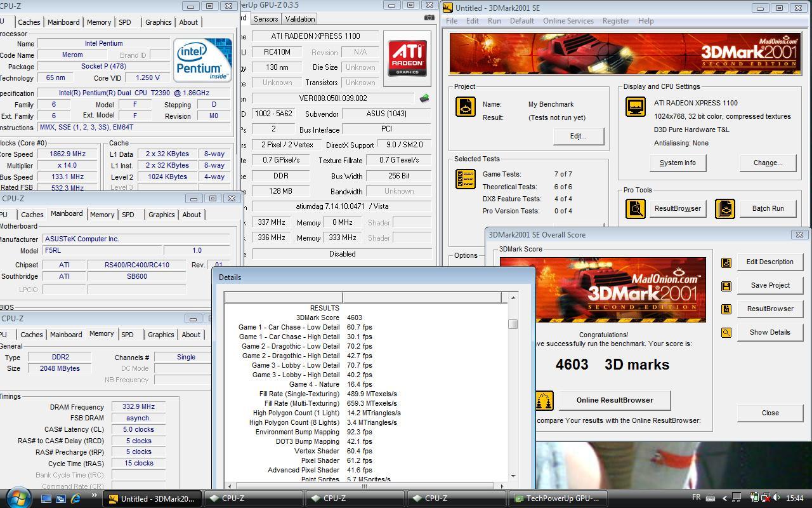Click the Save Project button
The height and width of the screenshot is (508, 812).
[x=769, y=286]
